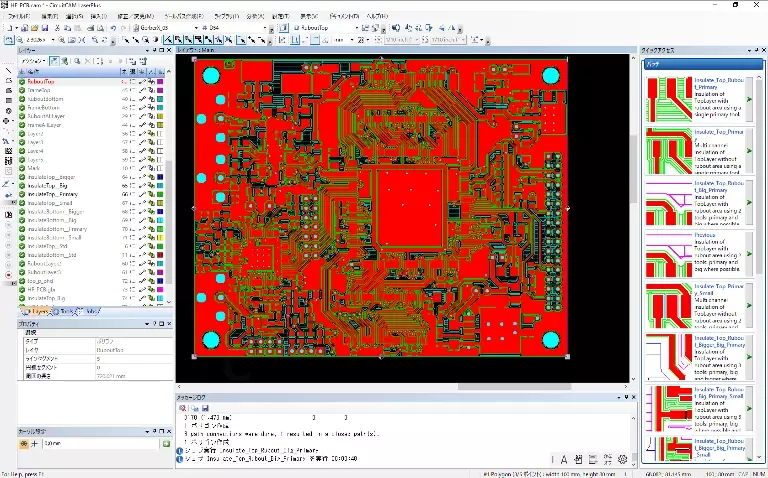
Task: Click the crosshair icon in the cursor panel
Action: click(34, 444)
